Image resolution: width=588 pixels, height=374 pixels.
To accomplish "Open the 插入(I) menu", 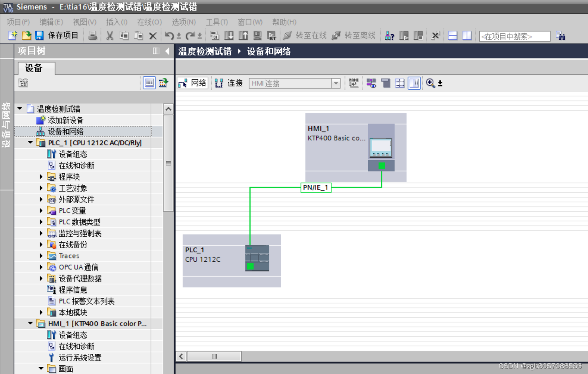I will (x=117, y=22).
